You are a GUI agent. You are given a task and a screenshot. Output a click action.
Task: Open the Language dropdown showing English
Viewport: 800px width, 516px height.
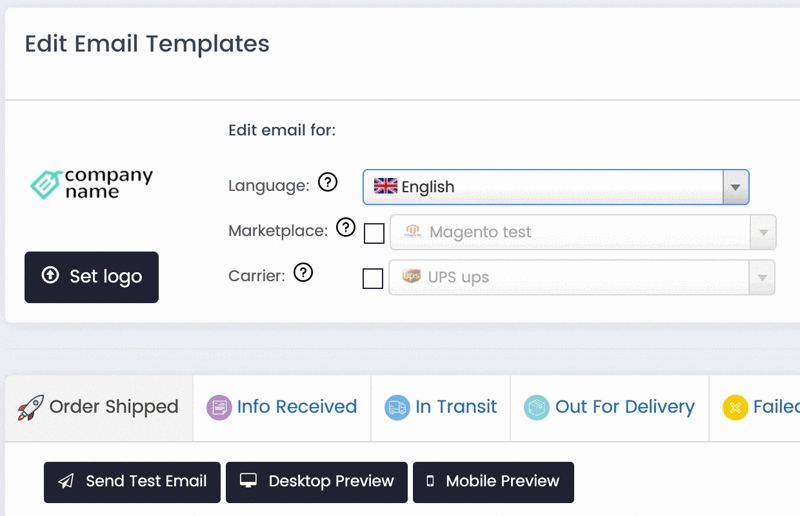(555, 187)
